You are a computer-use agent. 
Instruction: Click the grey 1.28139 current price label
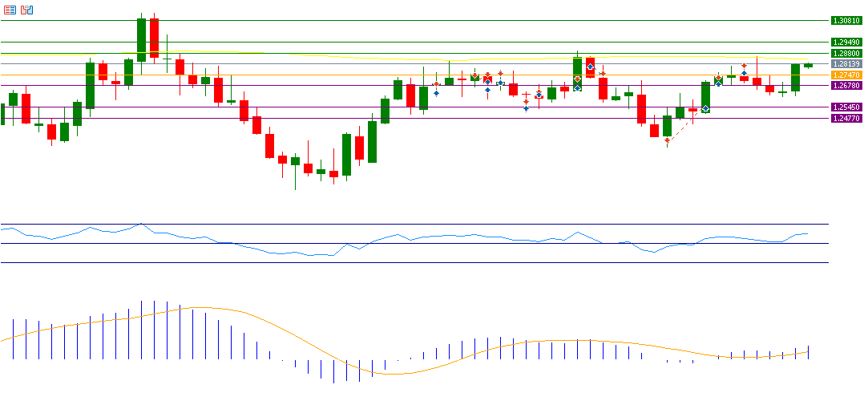click(846, 63)
